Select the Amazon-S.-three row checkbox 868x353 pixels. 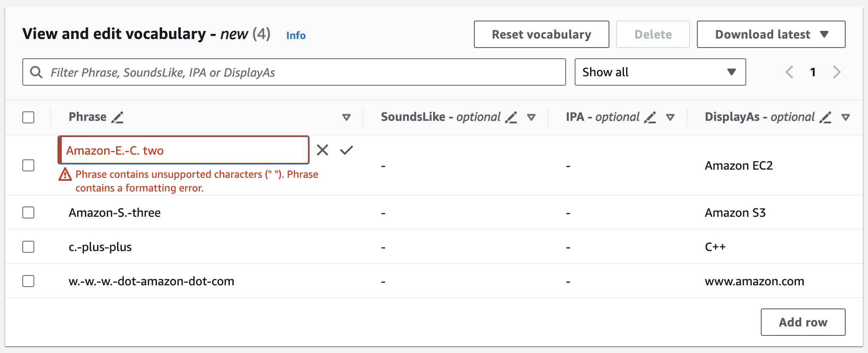(28, 212)
